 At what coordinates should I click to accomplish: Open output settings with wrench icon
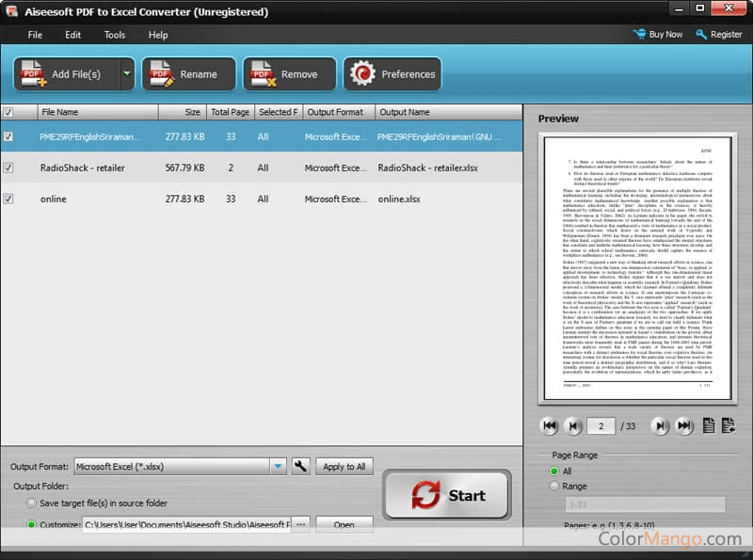[x=300, y=466]
